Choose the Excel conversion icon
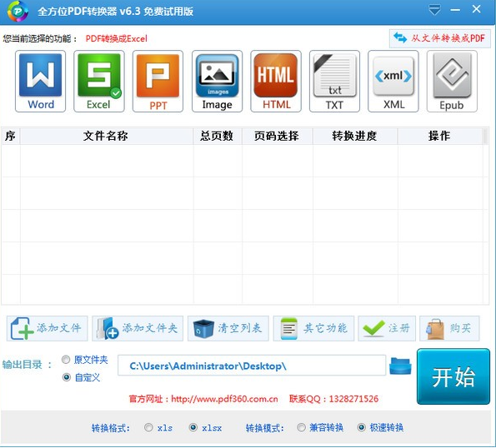 tap(99, 82)
